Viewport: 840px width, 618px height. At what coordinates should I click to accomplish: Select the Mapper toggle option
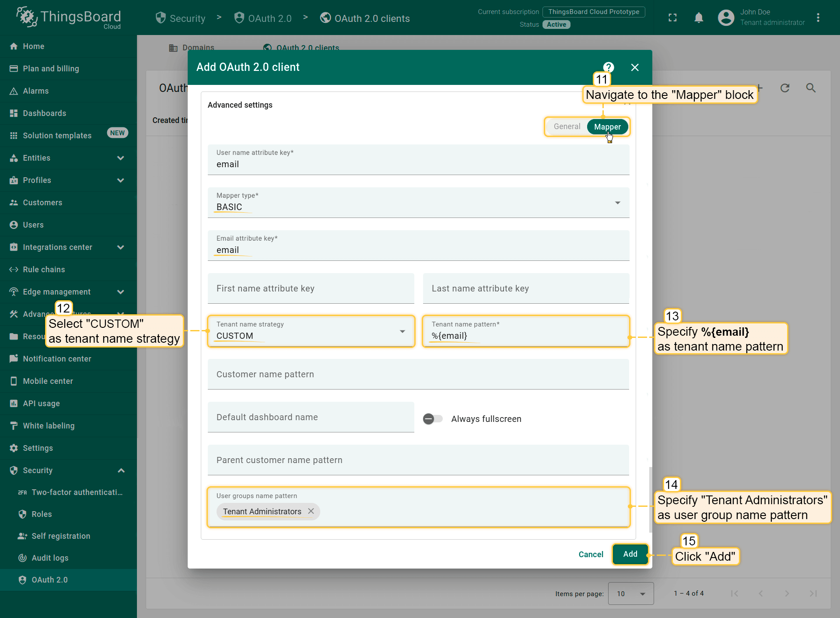[607, 126]
